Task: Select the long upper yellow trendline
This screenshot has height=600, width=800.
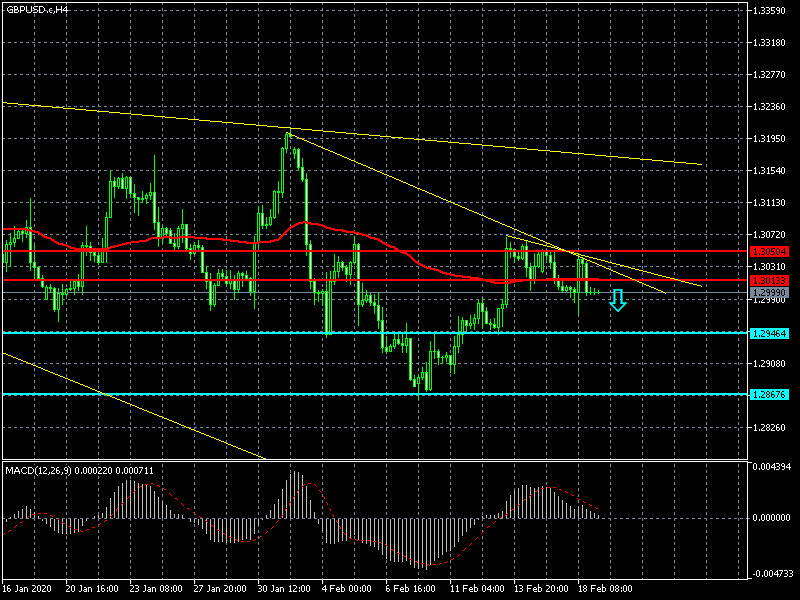Action: point(352,134)
